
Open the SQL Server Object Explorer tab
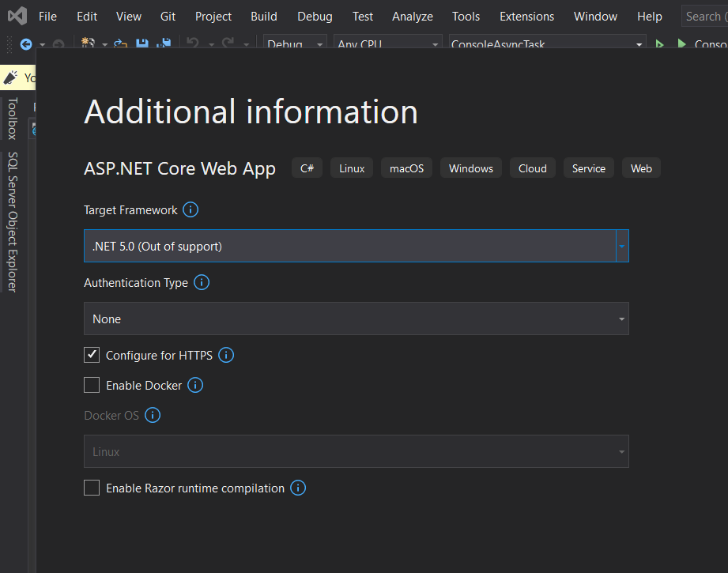[13, 222]
